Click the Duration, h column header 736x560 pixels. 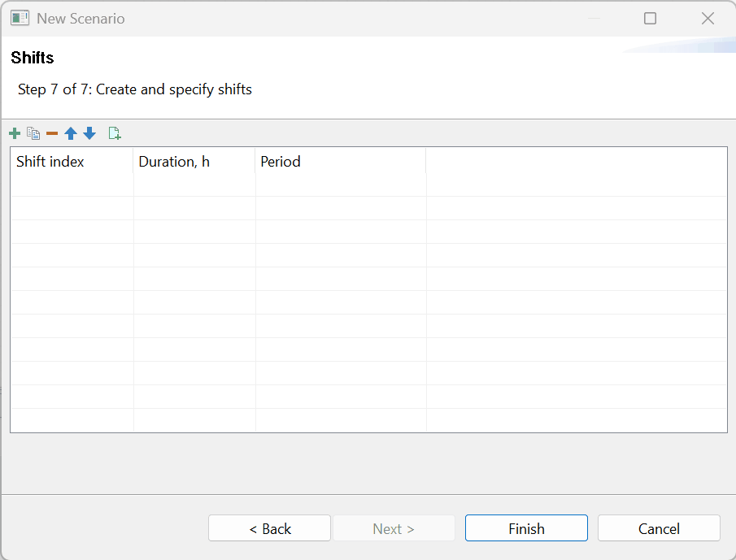194,162
